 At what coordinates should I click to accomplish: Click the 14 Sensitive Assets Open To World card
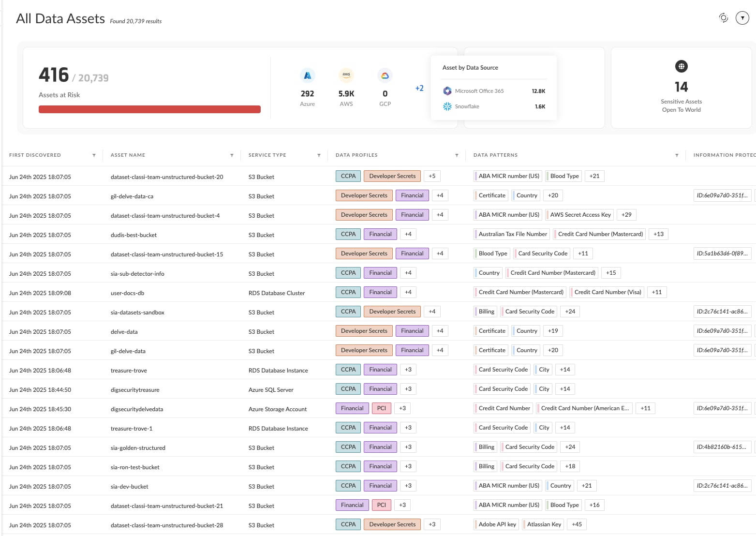(681, 88)
